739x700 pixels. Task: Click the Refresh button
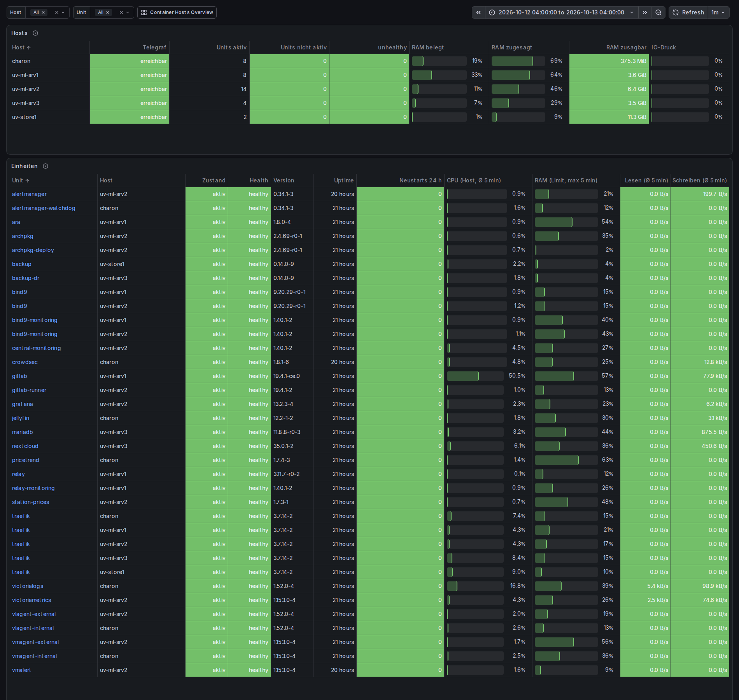click(x=688, y=12)
